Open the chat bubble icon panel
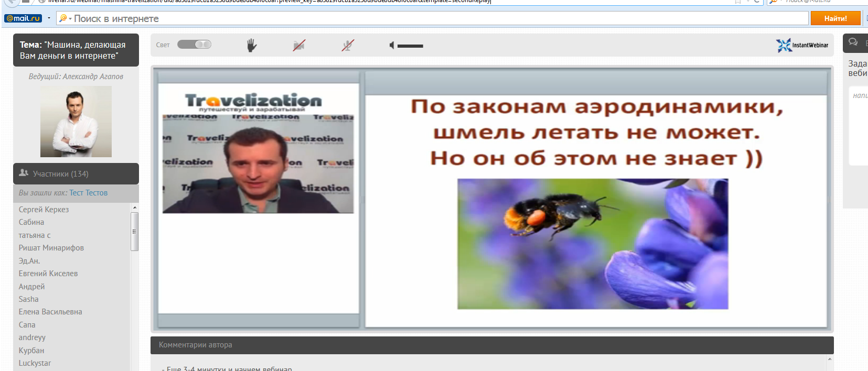The height and width of the screenshot is (371, 868). [853, 42]
